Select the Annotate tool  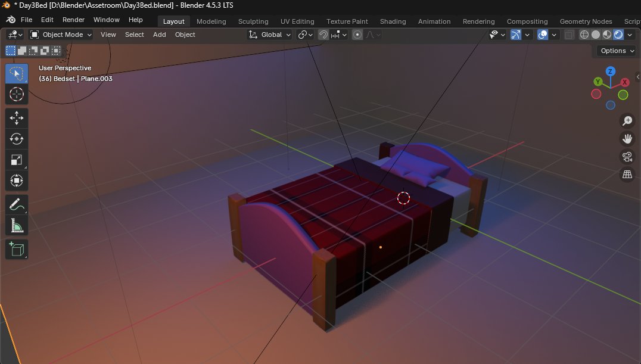point(16,204)
